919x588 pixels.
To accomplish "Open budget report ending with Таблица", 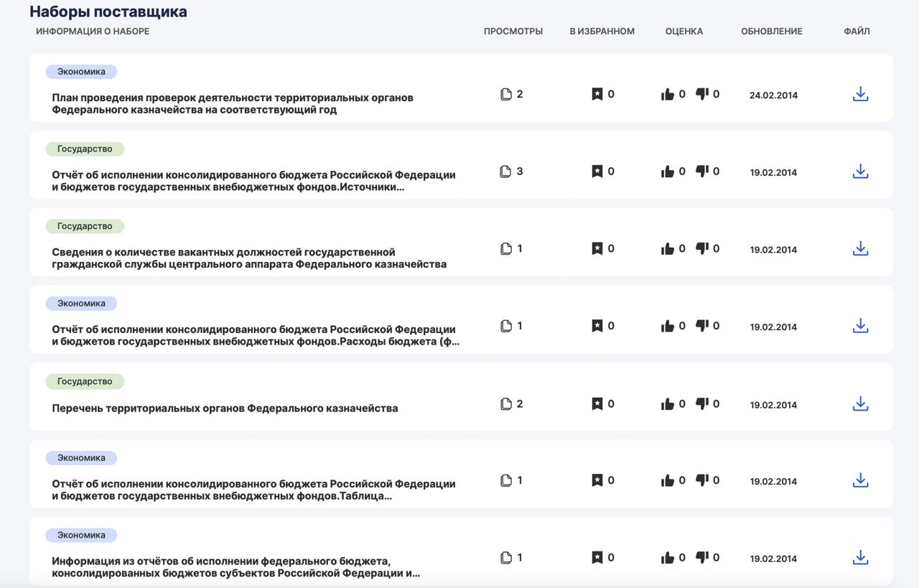I will coord(253,490).
